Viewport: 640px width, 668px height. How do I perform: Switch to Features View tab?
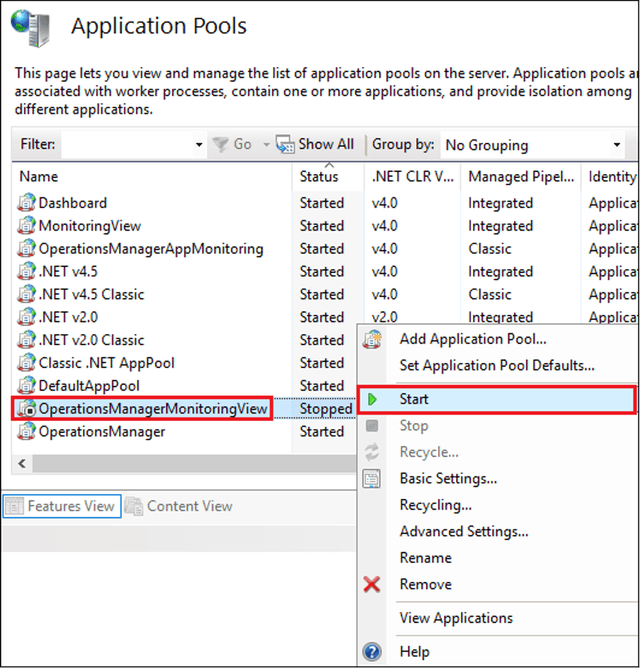click(x=62, y=506)
